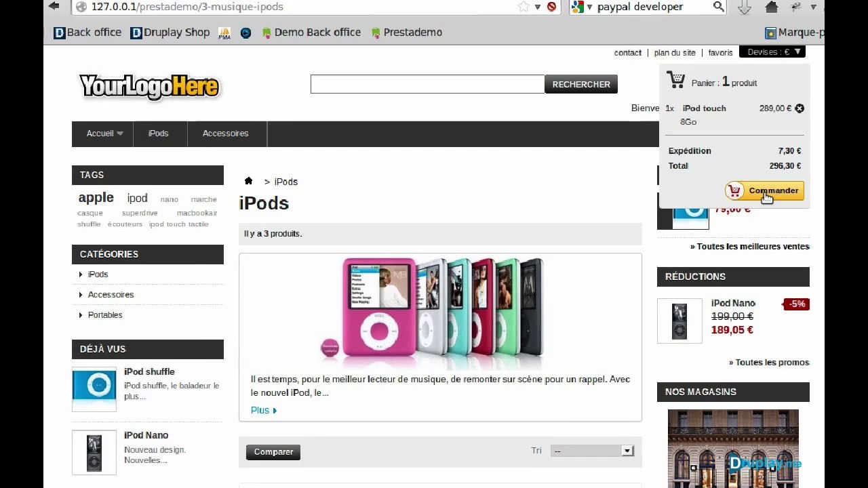
Task: Open iPod shuffle title link
Action: pos(149,371)
